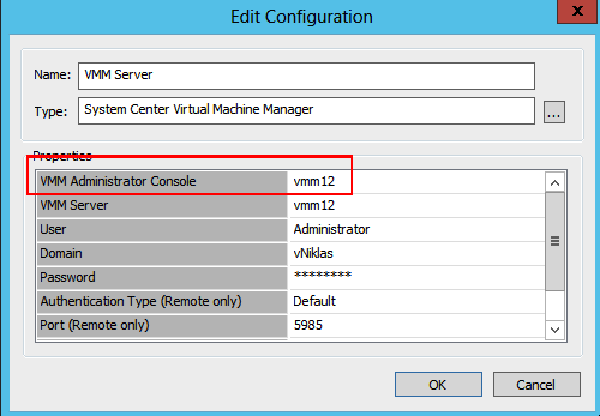Select the VMM Administrator Console property label
Screen dimensions: 600x416
(162, 181)
